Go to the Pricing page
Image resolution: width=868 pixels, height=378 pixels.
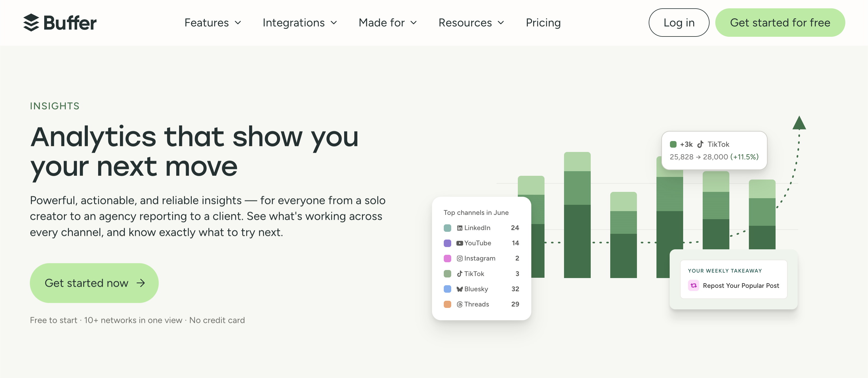point(543,23)
